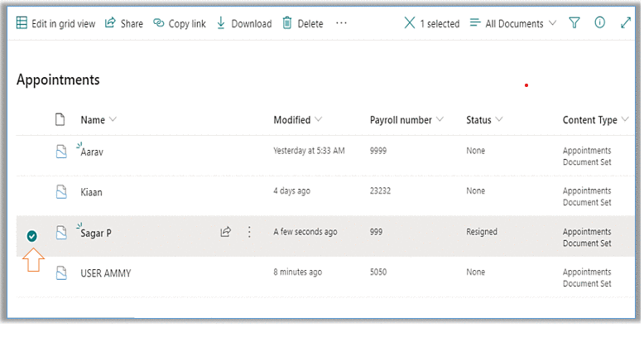
Task: Download the selected document set
Action: click(x=244, y=23)
